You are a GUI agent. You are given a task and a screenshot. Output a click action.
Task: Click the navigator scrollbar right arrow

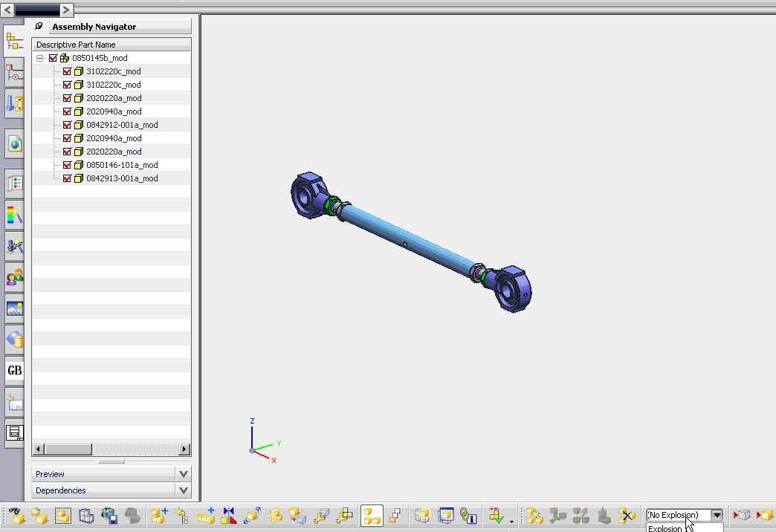pyautogui.click(x=184, y=450)
